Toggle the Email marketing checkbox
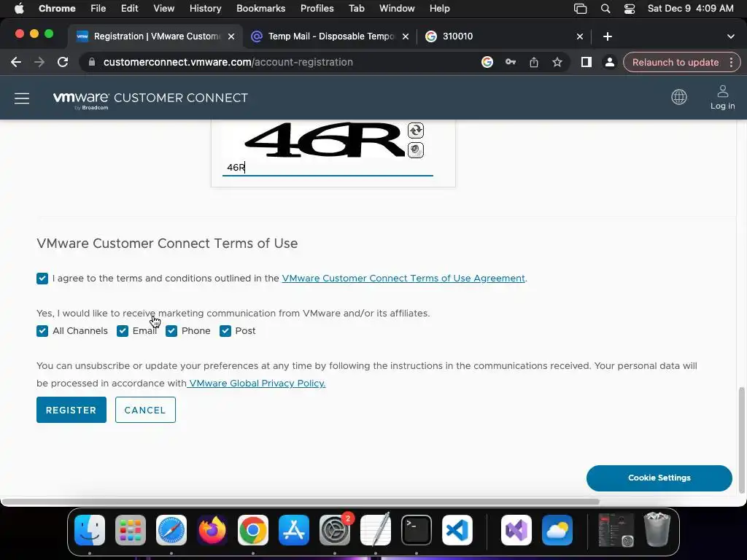Viewport: 747px width, 560px height. coord(123,331)
